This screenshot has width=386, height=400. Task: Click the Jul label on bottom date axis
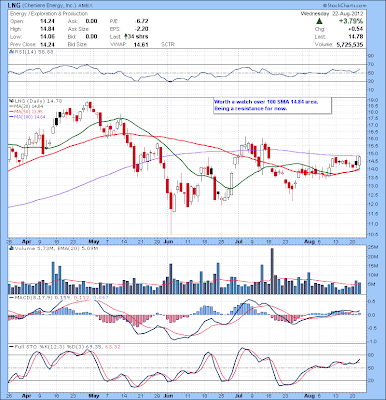click(x=238, y=396)
